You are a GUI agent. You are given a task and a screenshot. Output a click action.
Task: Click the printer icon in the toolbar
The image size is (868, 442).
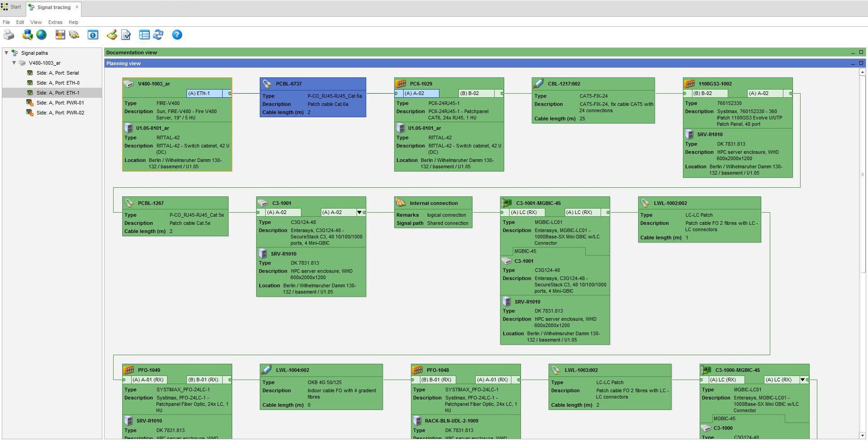point(9,35)
